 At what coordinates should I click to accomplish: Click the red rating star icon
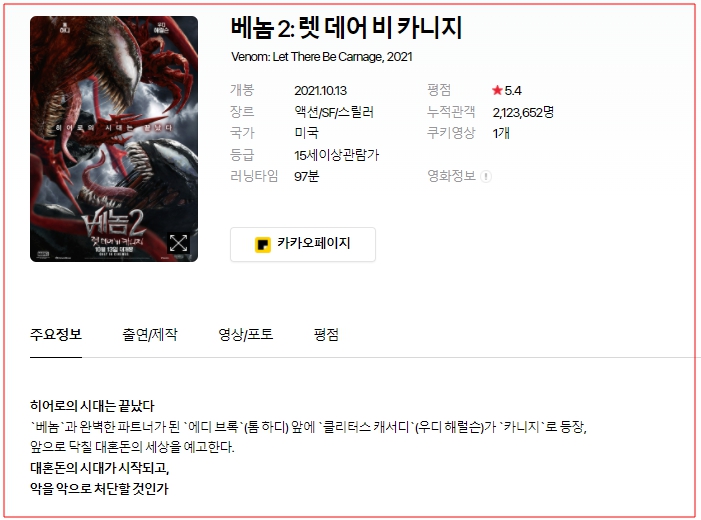click(x=497, y=90)
